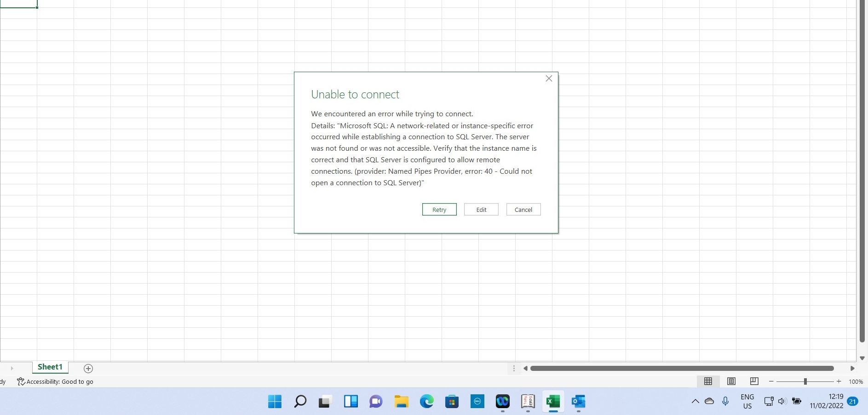Select the Page Layout view icon
Image resolution: width=868 pixels, height=415 pixels.
pos(730,381)
